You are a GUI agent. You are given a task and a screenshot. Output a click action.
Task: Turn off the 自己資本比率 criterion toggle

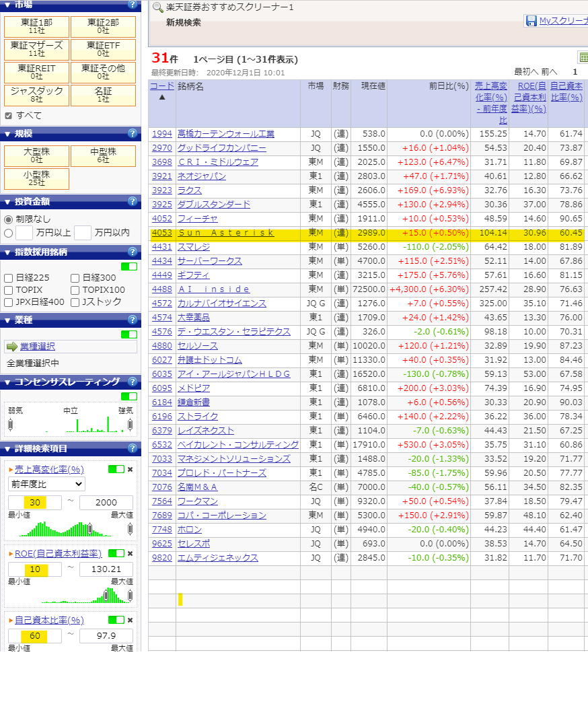116,620
